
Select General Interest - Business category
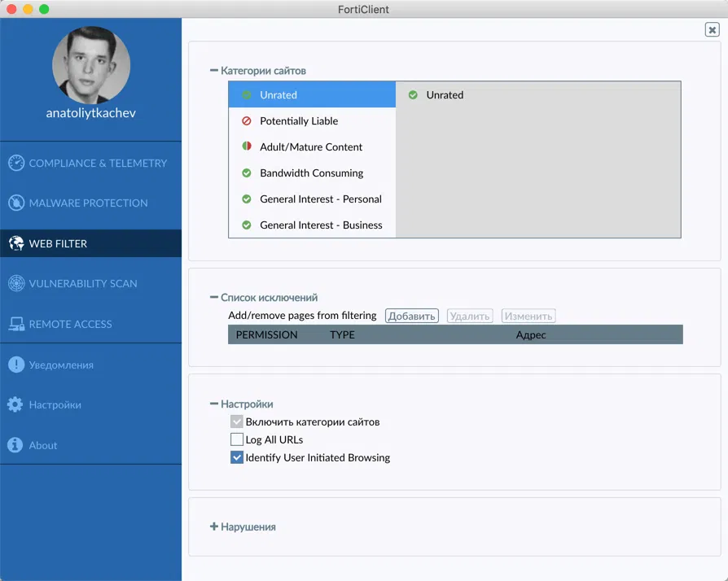tap(312, 225)
